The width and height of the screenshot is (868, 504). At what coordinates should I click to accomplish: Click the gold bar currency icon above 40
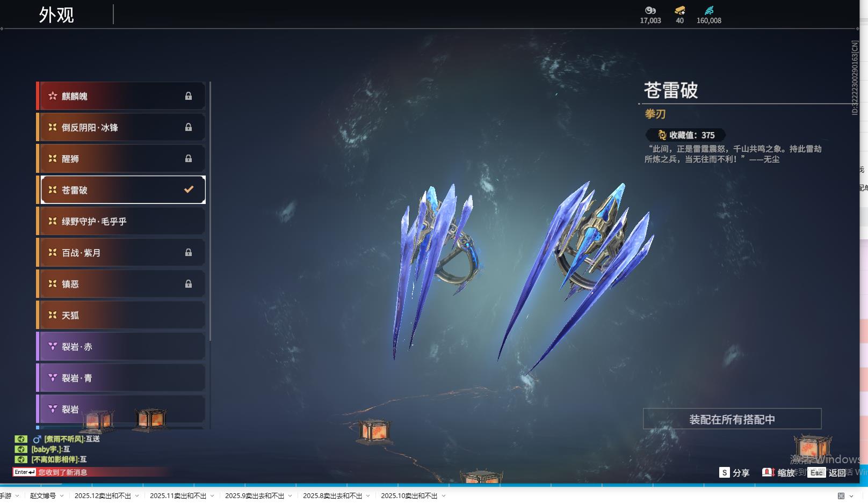[x=680, y=10]
